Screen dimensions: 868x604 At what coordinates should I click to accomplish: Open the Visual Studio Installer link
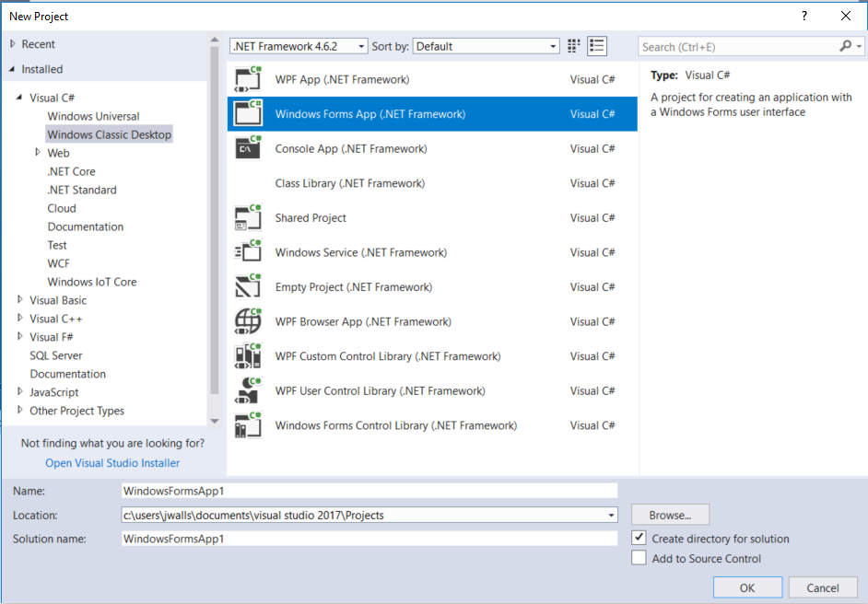coord(112,463)
